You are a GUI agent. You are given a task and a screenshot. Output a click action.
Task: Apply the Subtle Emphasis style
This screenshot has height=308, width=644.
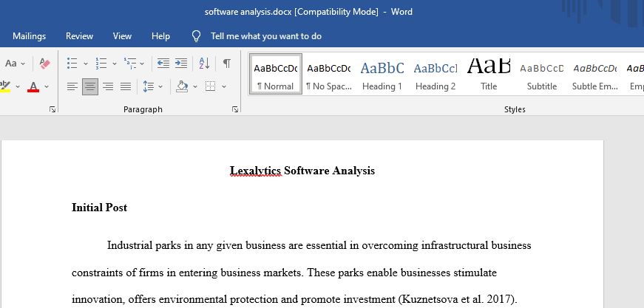coord(595,75)
